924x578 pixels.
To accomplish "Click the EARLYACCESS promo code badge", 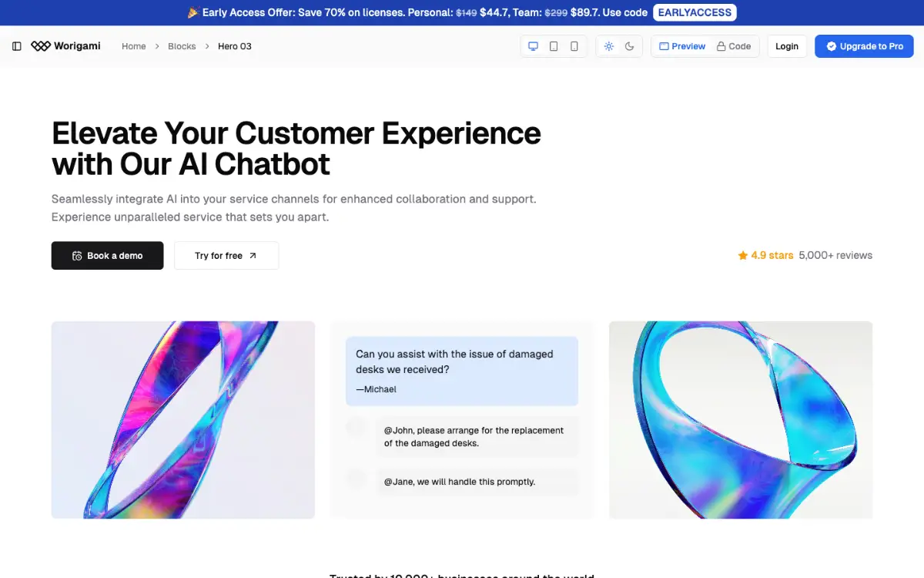I will (695, 13).
